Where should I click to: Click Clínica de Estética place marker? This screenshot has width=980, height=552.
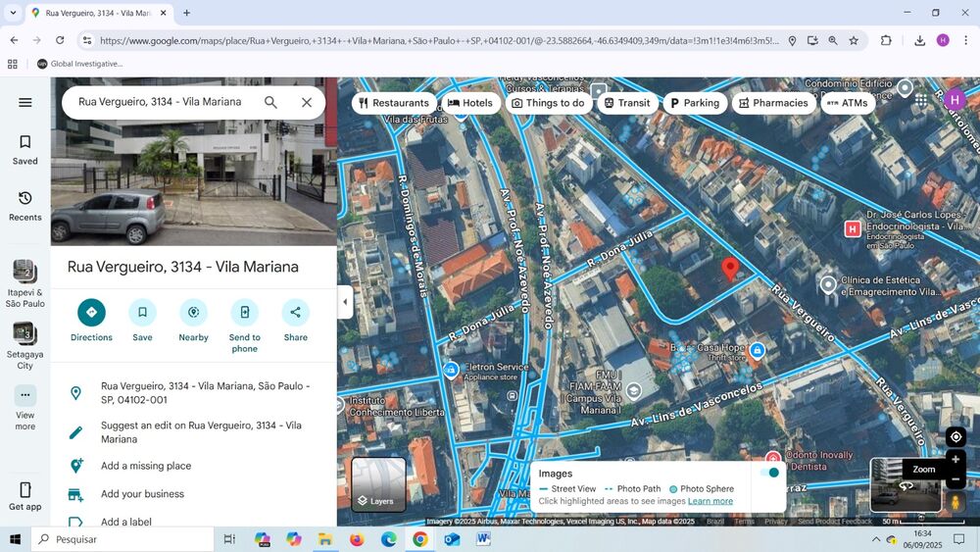point(828,285)
